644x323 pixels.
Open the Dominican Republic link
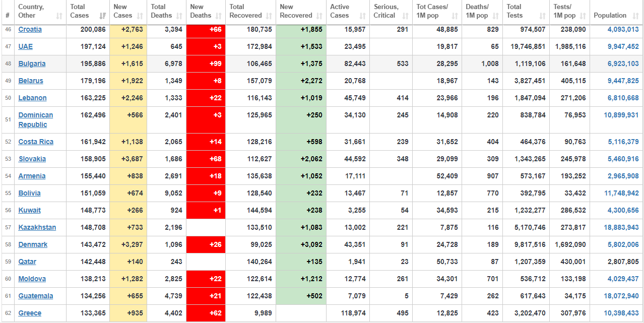click(35, 120)
